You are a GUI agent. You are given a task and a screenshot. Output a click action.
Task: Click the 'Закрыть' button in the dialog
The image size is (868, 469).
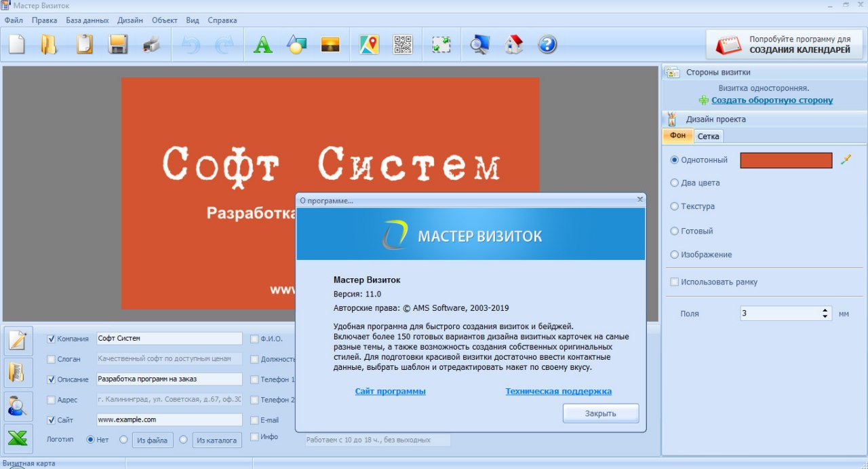point(601,413)
